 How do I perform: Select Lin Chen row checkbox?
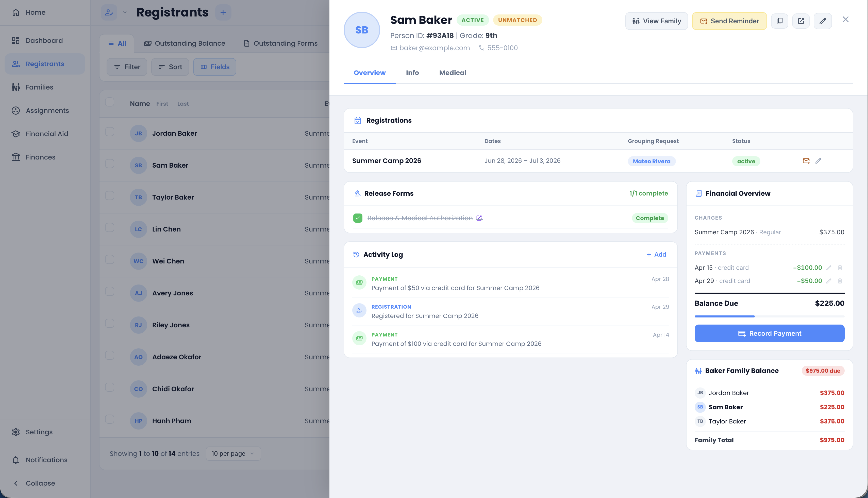coord(110,227)
